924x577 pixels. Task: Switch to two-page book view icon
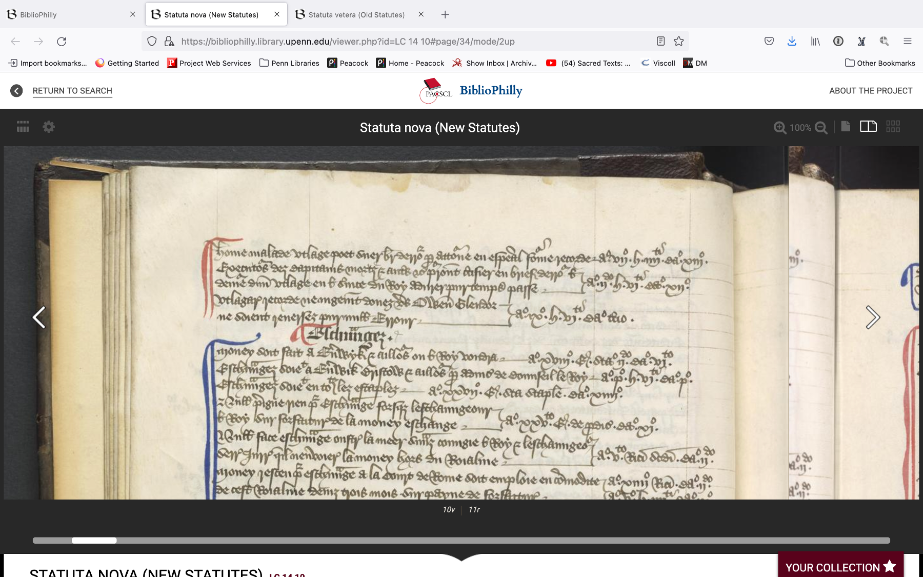(868, 126)
